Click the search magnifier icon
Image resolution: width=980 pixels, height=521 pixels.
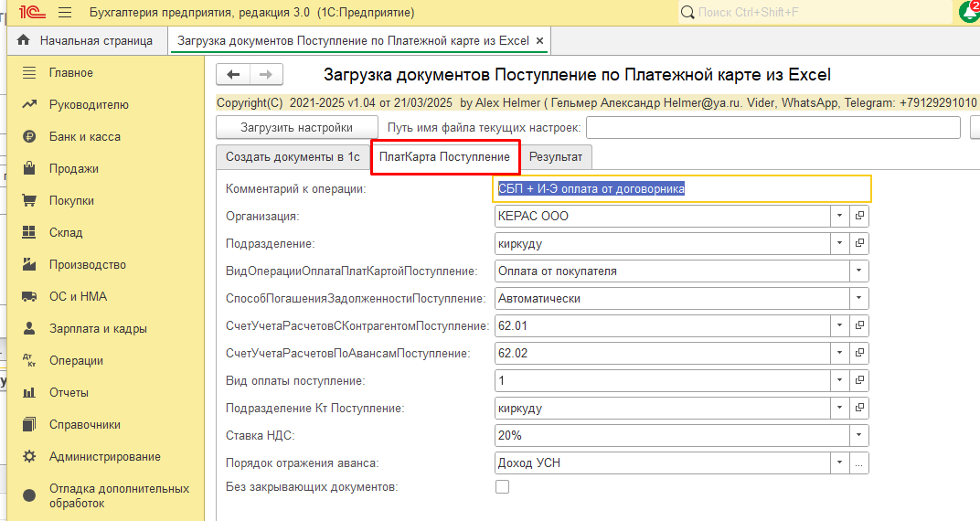[x=687, y=13]
